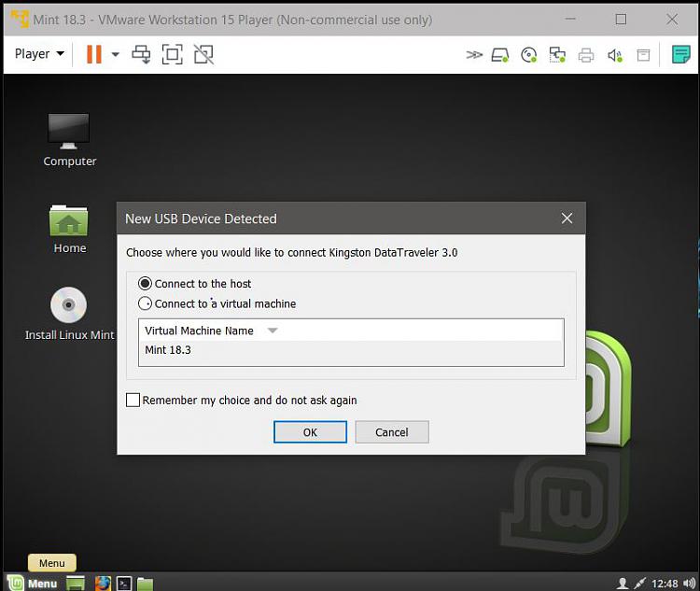Send Ctrl+Alt+Del to the virtual machine
Viewport: 700px width, 591px height.
click(x=141, y=54)
